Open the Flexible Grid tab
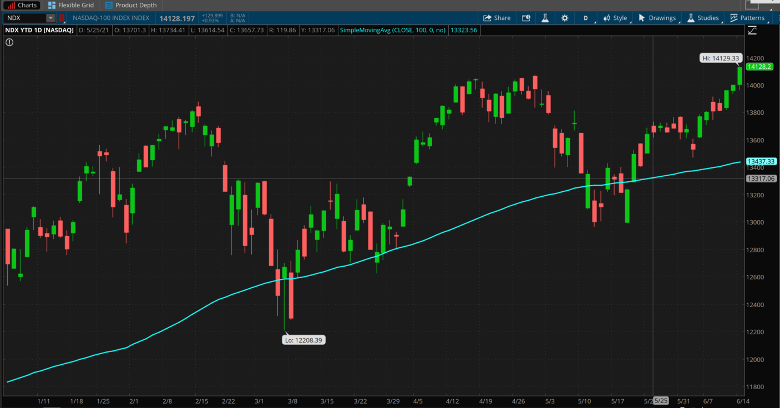The height and width of the screenshot is (408, 780). pyautogui.click(x=71, y=5)
